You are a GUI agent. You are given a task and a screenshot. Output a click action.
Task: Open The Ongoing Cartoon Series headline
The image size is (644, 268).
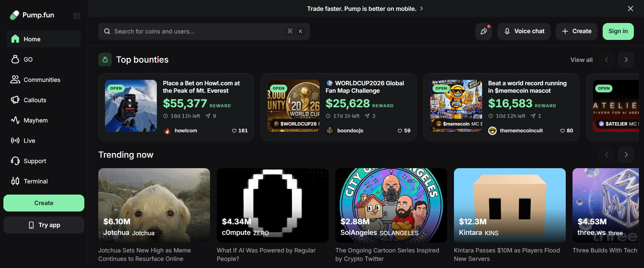(387, 254)
